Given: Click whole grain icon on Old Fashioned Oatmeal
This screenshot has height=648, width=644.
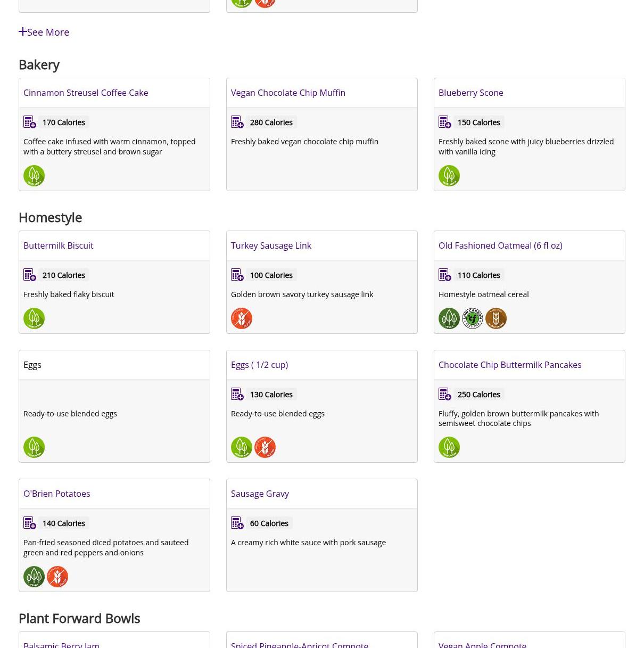Looking at the screenshot, I should click(x=496, y=318).
